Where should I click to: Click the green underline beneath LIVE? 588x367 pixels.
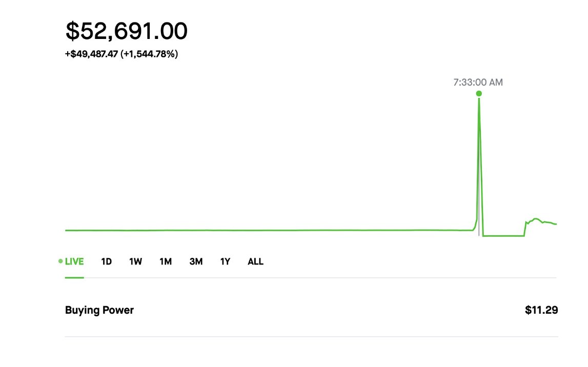(x=74, y=278)
